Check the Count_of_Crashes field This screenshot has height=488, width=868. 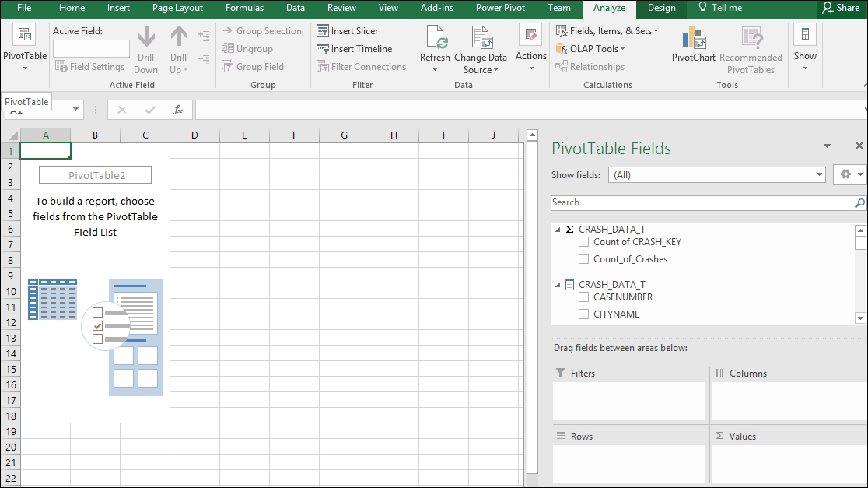(583, 258)
